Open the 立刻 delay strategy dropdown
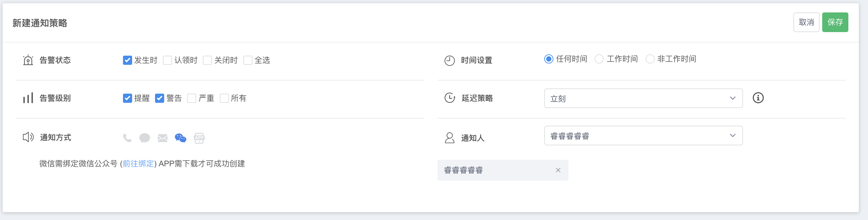This screenshot has height=220, width=868. tap(643, 98)
